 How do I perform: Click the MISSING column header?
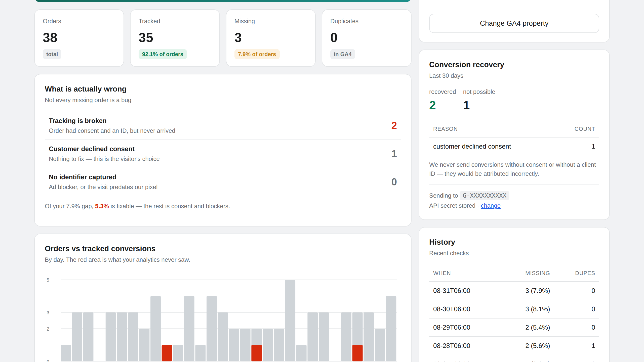click(538, 273)
